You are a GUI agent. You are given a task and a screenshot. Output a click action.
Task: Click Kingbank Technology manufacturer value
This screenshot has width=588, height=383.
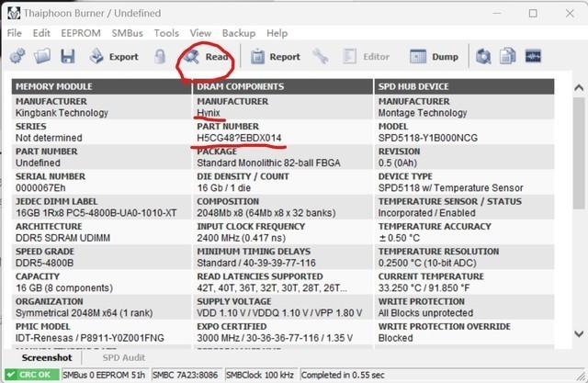[62, 113]
